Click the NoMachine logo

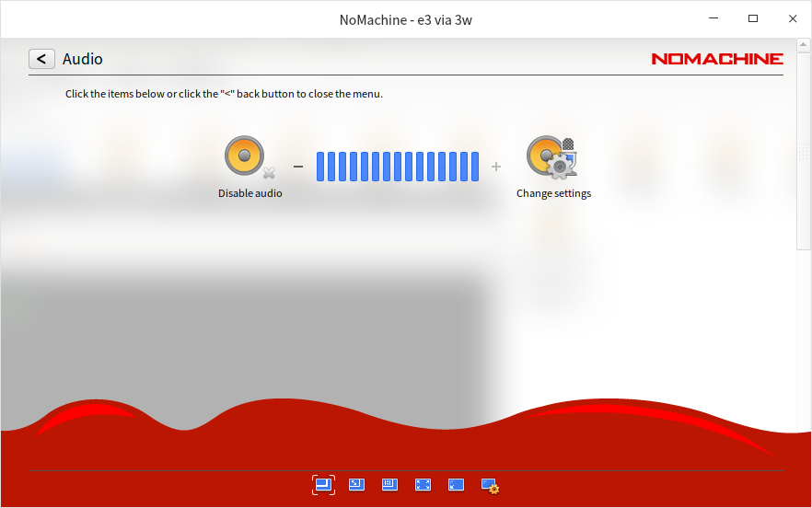(x=717, y=59)
